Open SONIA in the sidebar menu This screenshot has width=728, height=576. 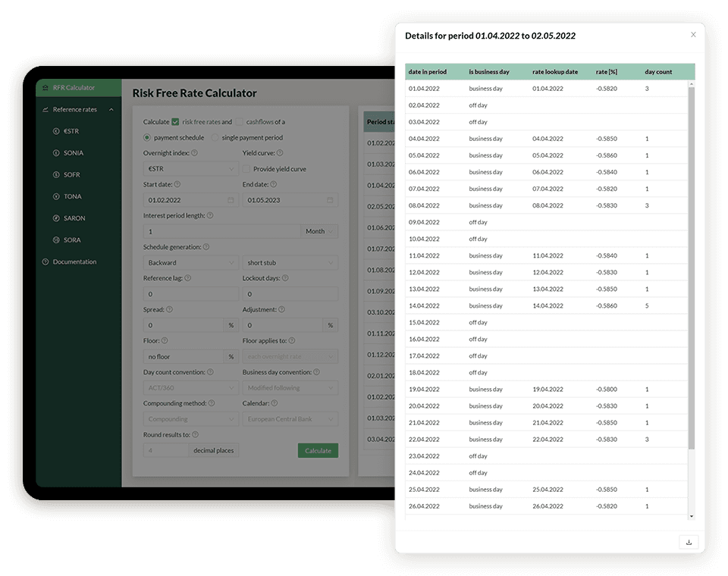tap(74, 153)
